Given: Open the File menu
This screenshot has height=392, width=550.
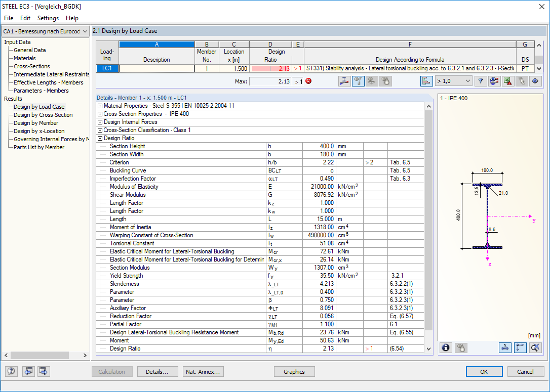Looking at the screenshot, I should [x=9, y=18].
